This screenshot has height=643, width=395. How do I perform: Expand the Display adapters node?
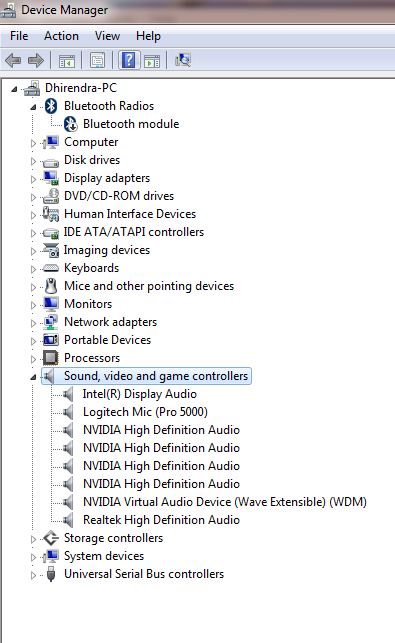point(33,179)
